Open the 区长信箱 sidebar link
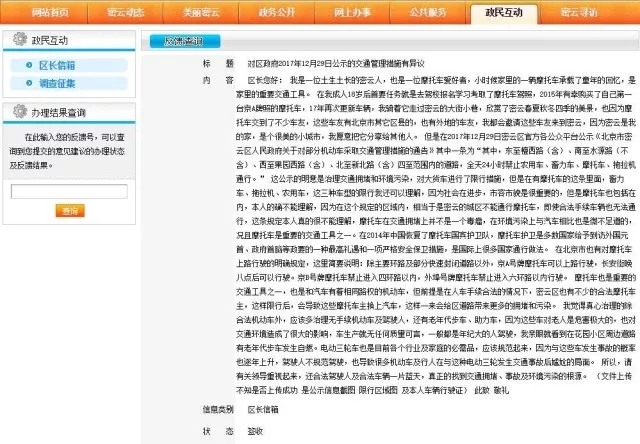 57,65
